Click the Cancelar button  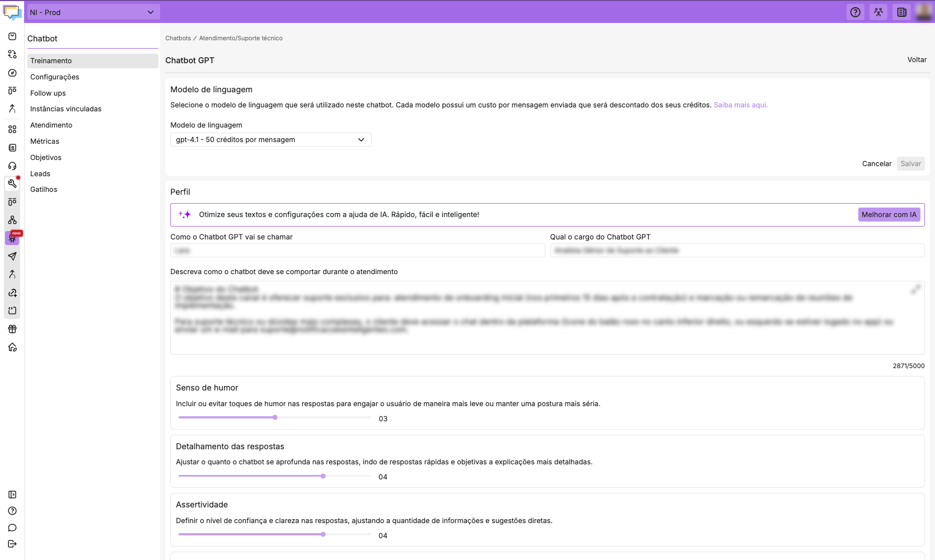(x=877, y=164)
